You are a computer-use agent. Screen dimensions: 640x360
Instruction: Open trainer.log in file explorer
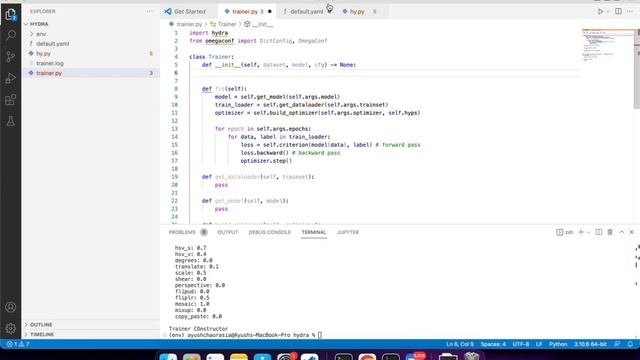[91, 63]
